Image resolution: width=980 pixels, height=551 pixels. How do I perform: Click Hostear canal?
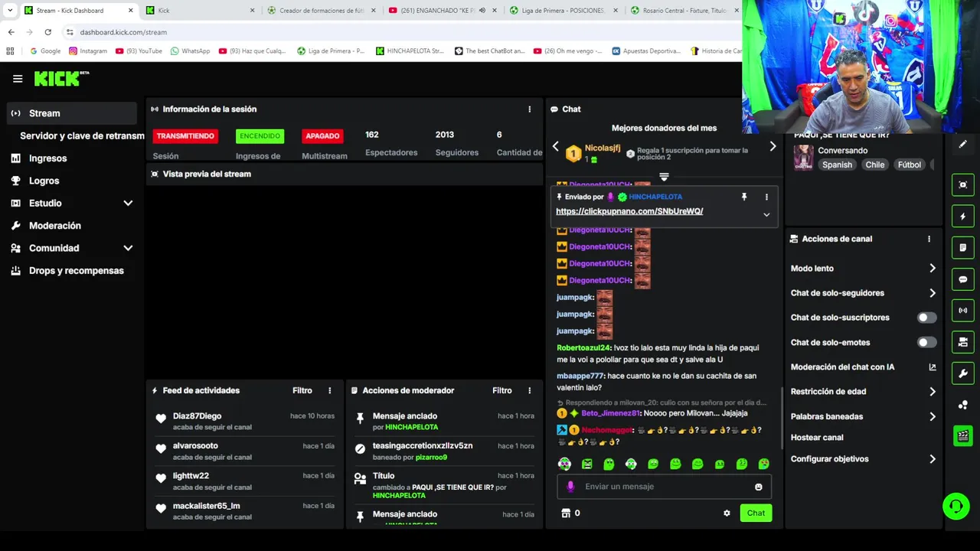(817, 438)
